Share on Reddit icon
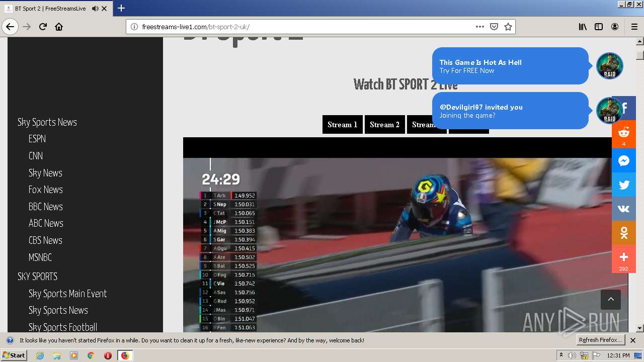 click(x=624, y=134)
